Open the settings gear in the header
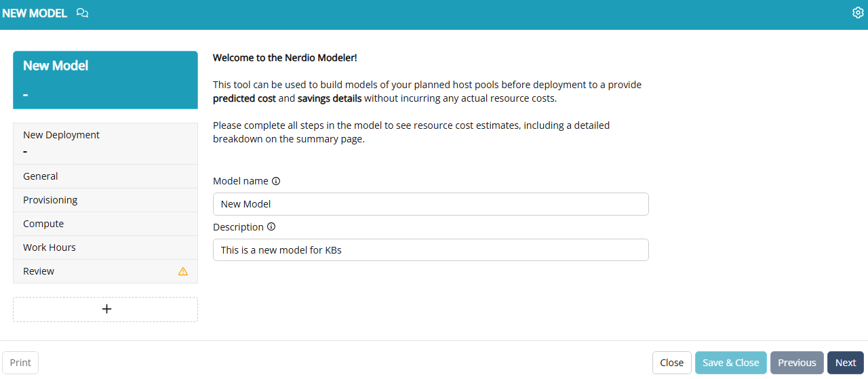Screen dimensions: 868x379 (x=857, y=13)
